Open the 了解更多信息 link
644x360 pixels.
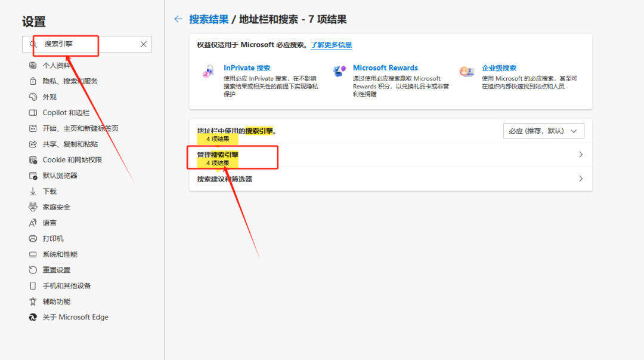(x=331, y=45)
